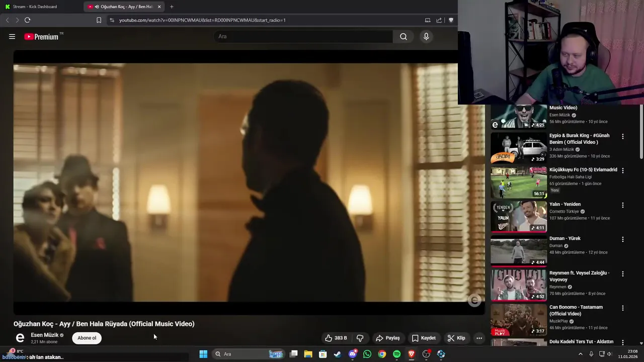The width and height of the screenshot is (644, 362).
Task: Go back with the browser back arrow
Action: [7, 20]
